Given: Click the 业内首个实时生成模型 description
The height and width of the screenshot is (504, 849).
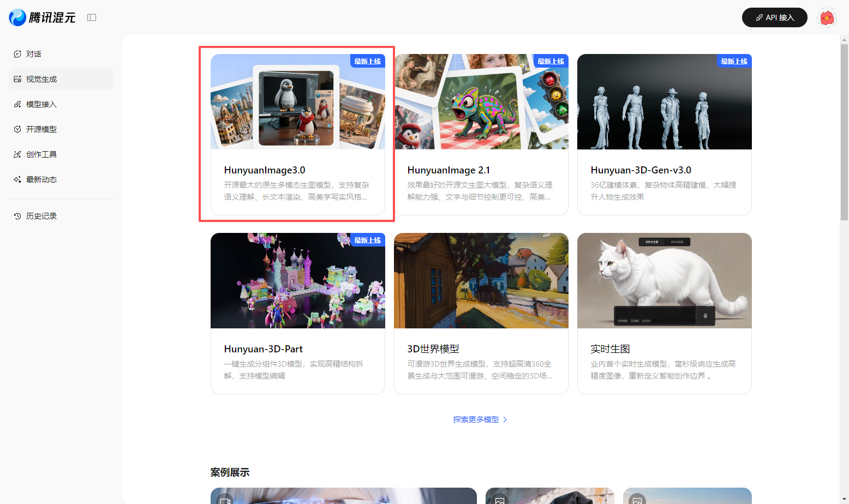Looking at the screenshot, I should (x=663, y=370).
